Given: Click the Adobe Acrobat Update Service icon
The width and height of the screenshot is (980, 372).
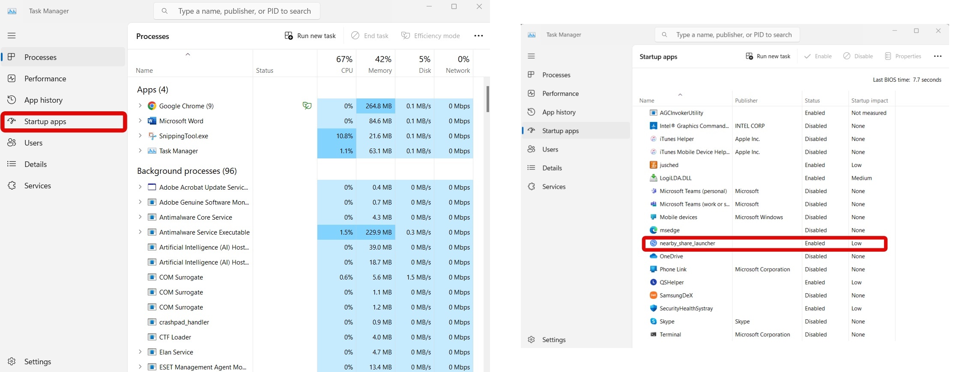Looking at the screenshot, I should coord(152,187).
